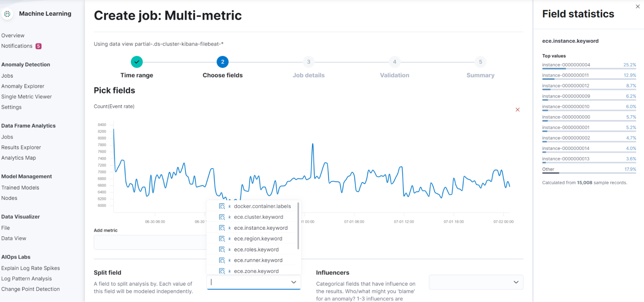
Task: Open Results Explorer
Action: pos(21,147)
